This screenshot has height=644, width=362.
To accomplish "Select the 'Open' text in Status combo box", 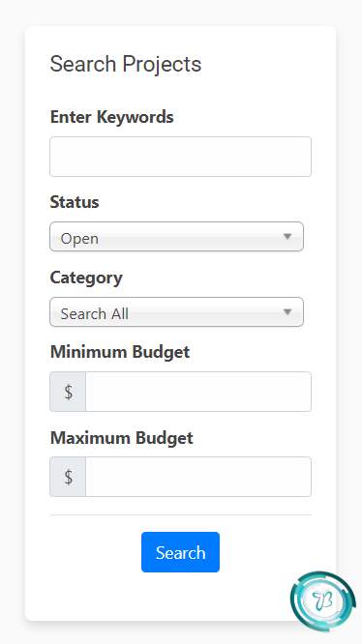I will coord(79,239).
